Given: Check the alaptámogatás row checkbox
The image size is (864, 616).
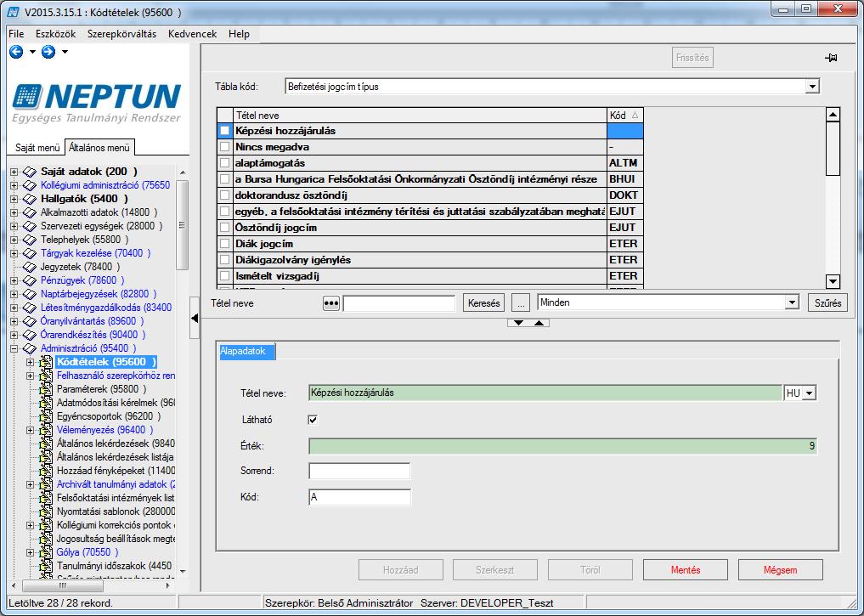Looking at the screenshot, I should 224,163.
